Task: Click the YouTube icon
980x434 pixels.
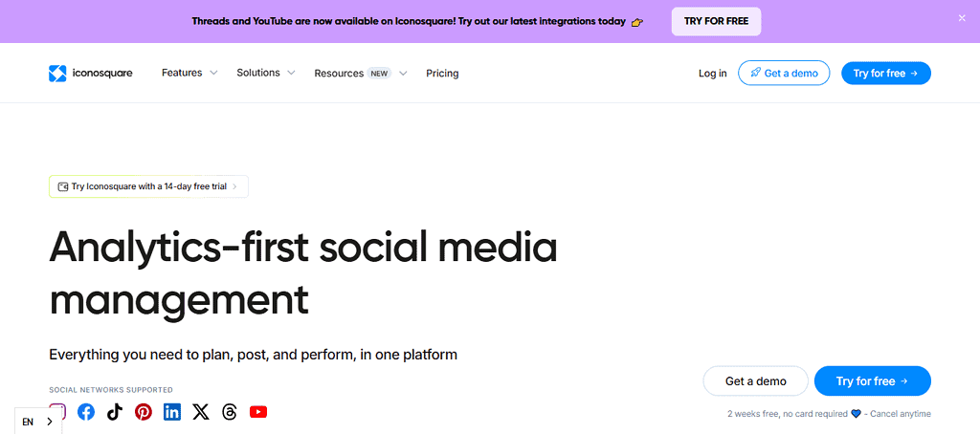Action: pyautogui.click(x=258, y=412)
